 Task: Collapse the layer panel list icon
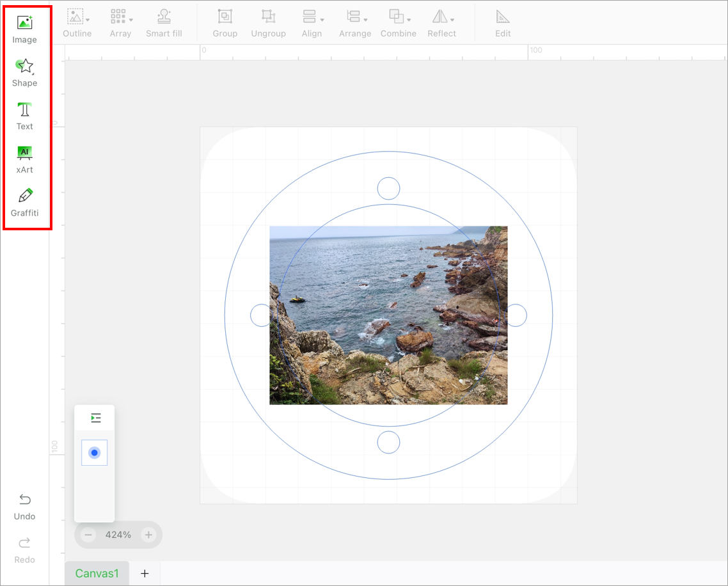[x=95, y=418]
